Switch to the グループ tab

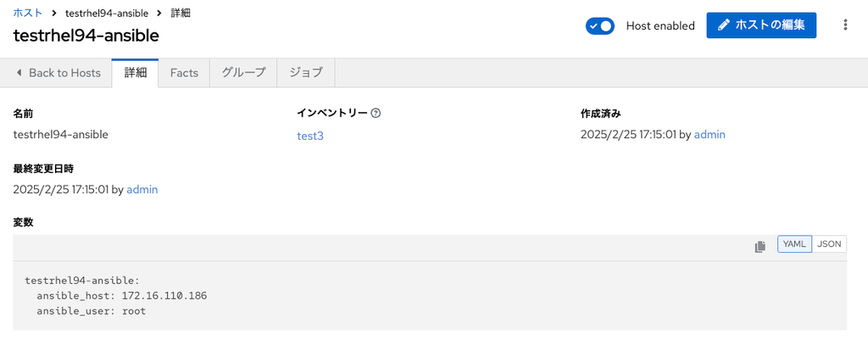(243, 73)
